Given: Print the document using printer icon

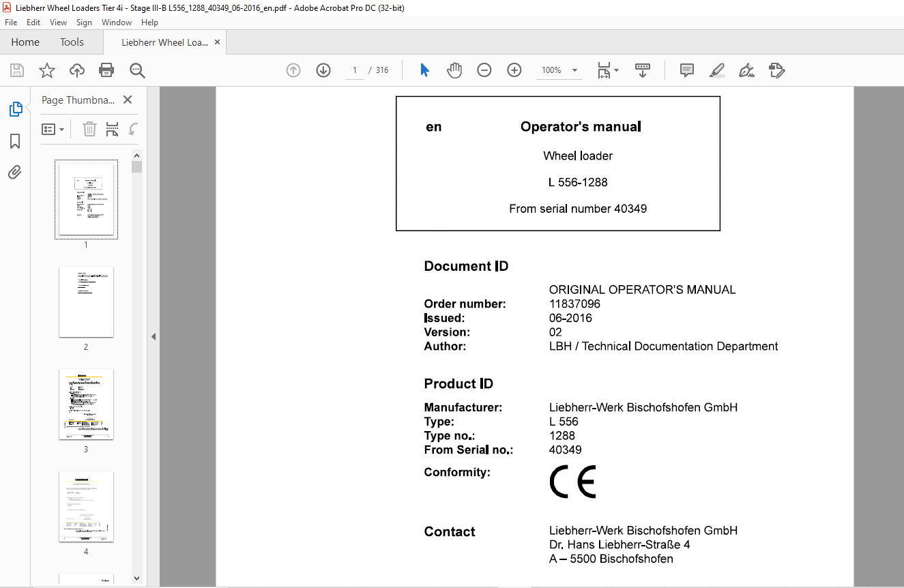Looking at the screenshot, I should [x=106, y=70].
